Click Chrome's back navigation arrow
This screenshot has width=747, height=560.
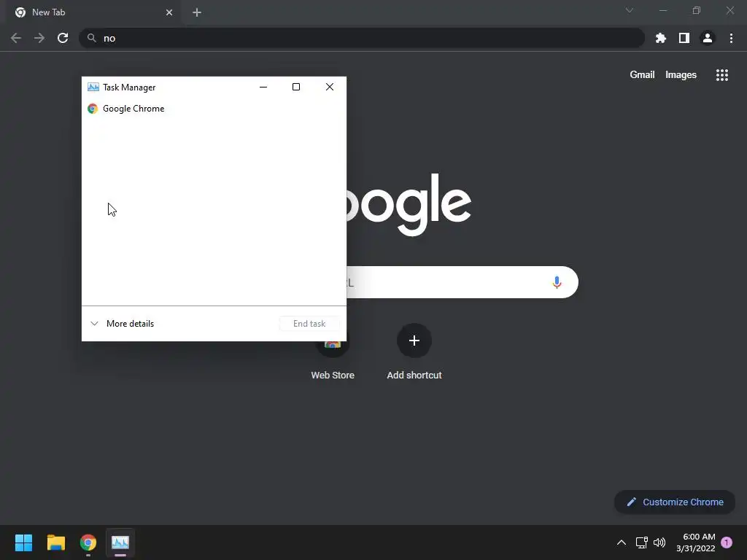[x=16, y=38]
